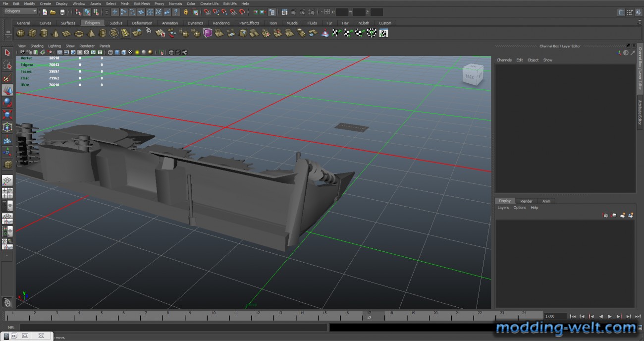The width and height of the screenshot is (644, 341).
Task: Click the open scene folder icon
Action: coord(53,12)
